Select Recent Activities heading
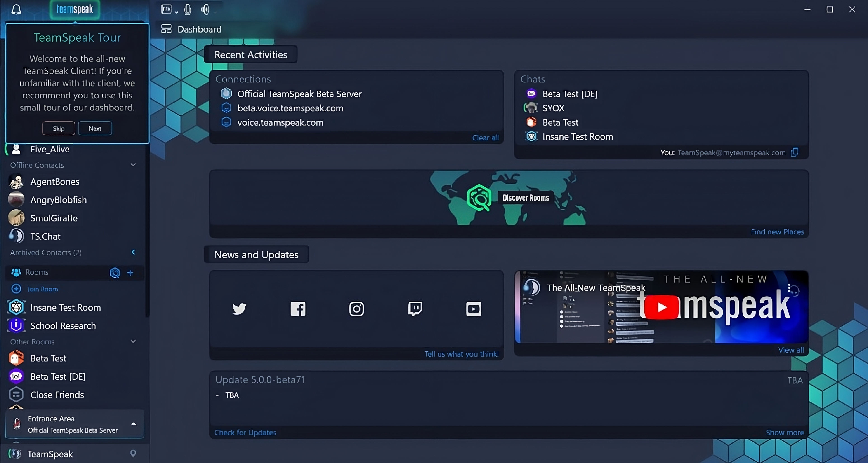868x463 pixels. click(251, 55)
